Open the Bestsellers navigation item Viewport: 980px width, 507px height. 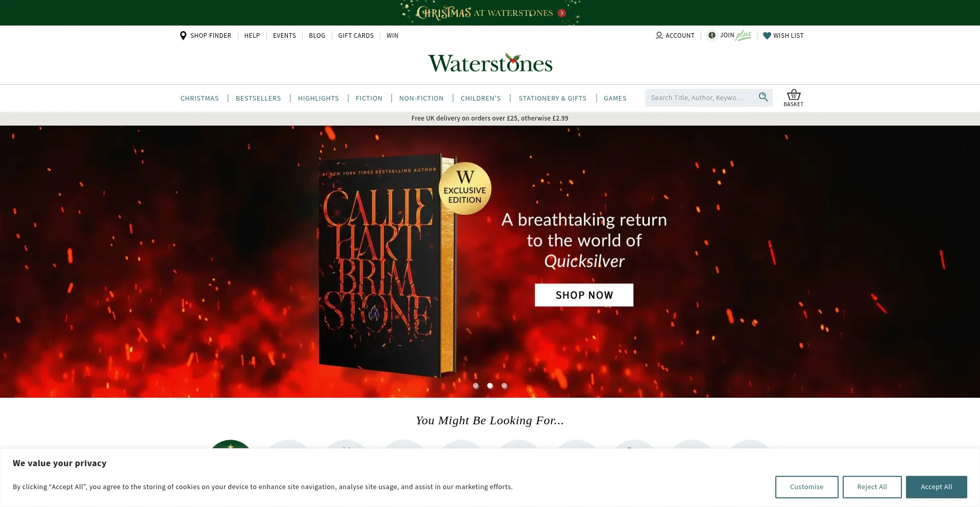coord(258,98)
